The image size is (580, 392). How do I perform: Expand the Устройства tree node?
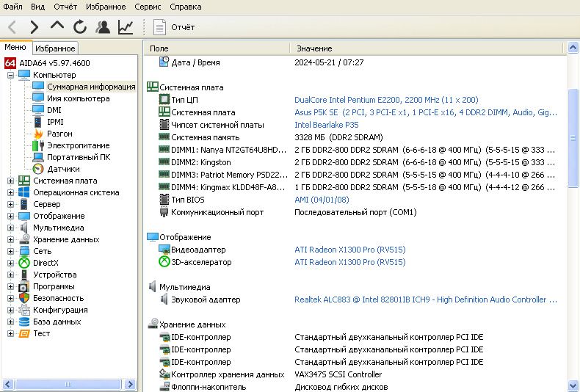pyautogui.click(x=11, y=275)
